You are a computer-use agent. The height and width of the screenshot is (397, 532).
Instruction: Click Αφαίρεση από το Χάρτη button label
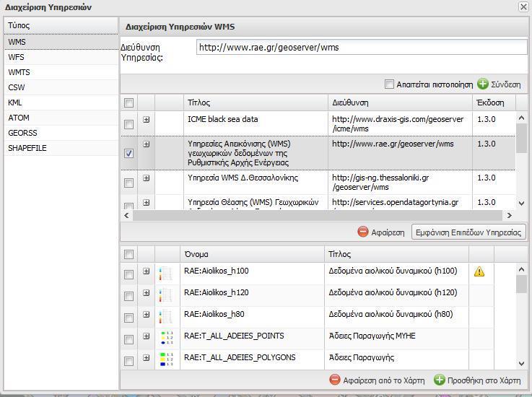pos(384,380)
